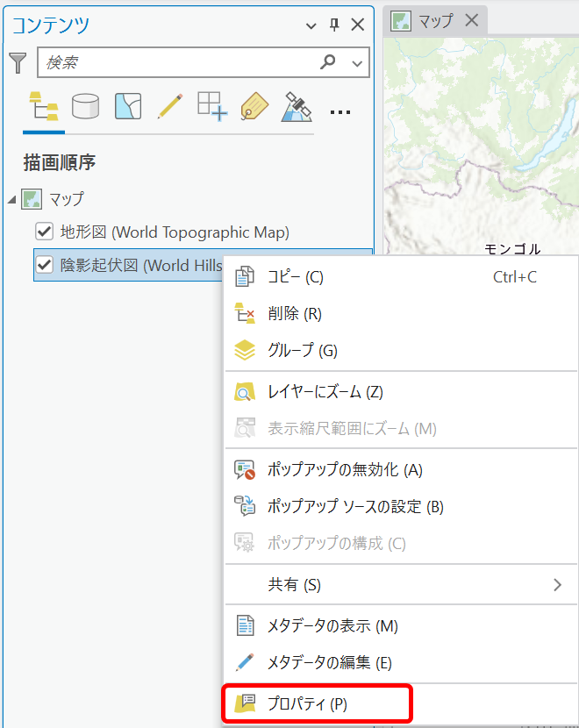The image size is (579, 728).
Task: Click the List By Drawing Order icon
Action: (x=43, y=109)
